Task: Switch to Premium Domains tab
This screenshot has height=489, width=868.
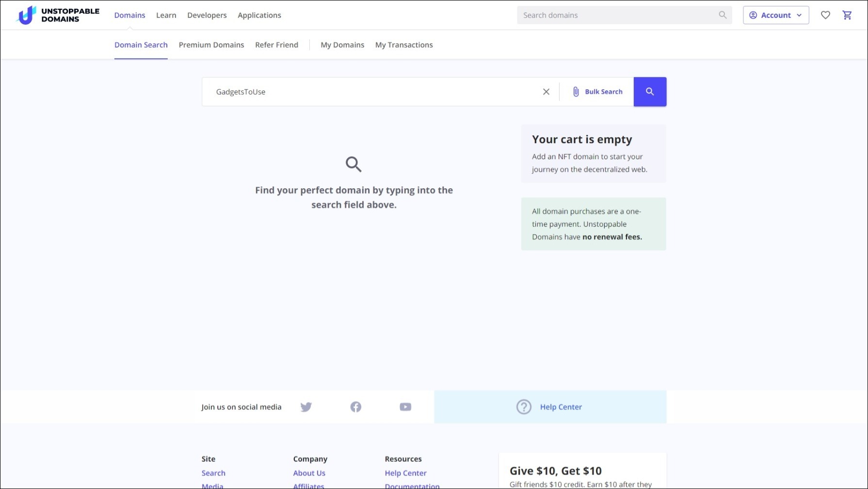Action: point(211,45)
